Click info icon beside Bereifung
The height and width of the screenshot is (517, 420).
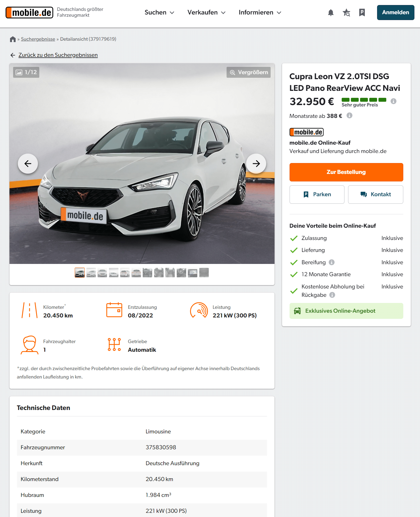332,262
